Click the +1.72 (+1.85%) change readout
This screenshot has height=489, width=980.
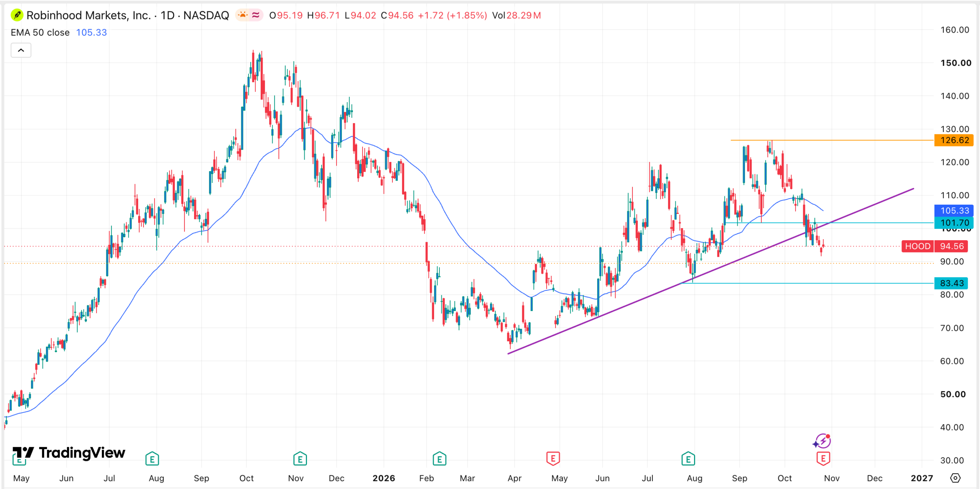point(452,15)
